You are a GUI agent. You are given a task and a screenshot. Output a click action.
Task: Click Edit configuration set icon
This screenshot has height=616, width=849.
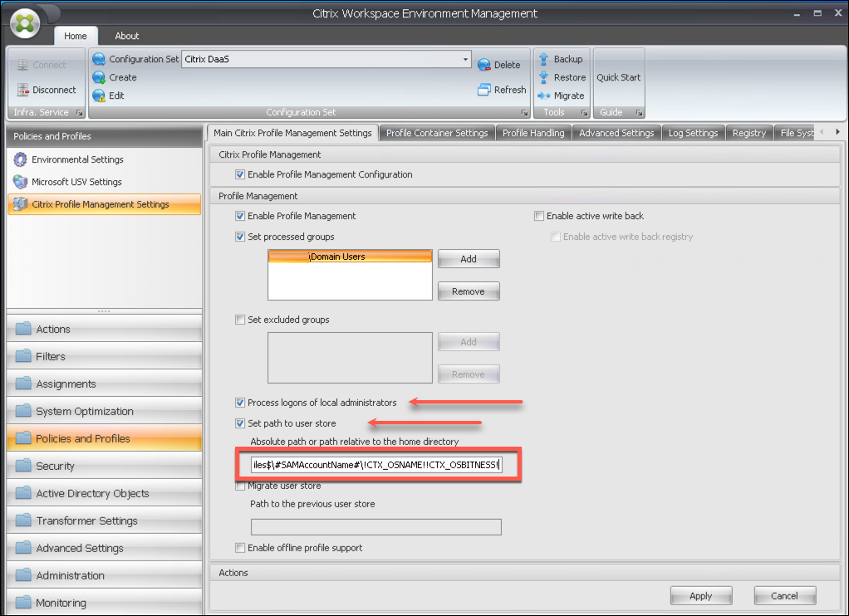click(x=100, y=95)
